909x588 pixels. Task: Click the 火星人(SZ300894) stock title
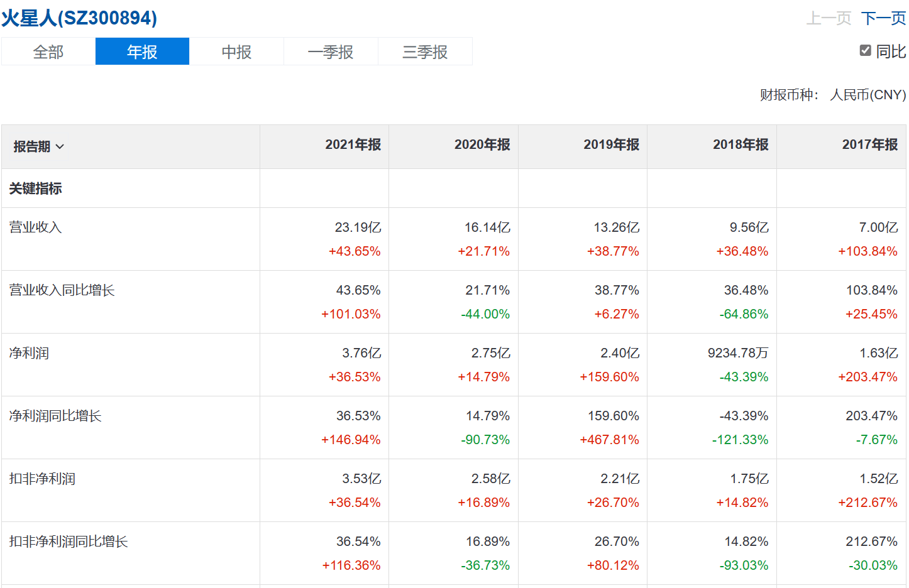coord(79,18)
